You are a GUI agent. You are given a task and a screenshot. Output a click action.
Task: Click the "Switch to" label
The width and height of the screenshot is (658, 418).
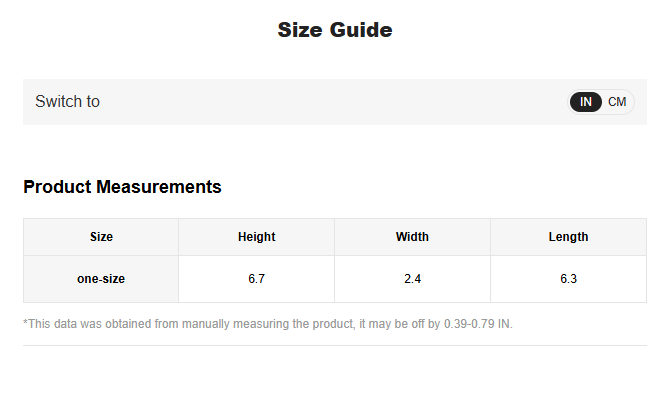[67, 102]
